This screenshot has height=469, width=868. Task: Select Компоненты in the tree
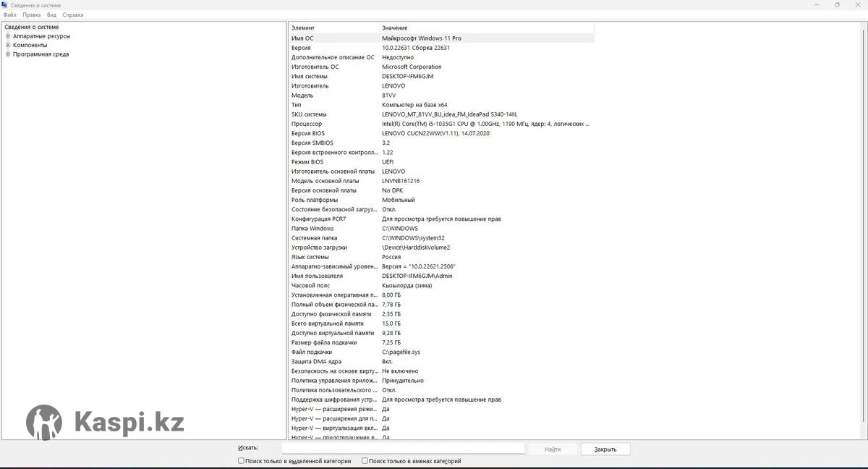point(30,45)
